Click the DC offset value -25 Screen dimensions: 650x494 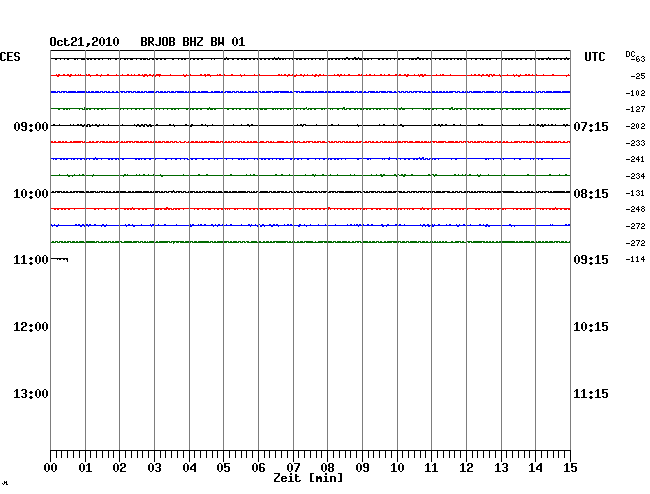point(638,76)
